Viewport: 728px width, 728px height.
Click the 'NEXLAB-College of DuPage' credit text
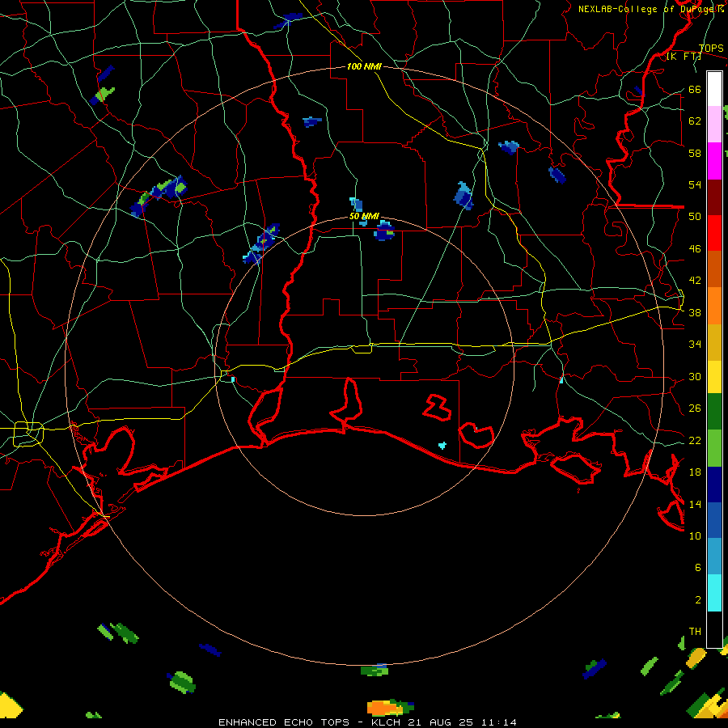(x=647, y=9)
